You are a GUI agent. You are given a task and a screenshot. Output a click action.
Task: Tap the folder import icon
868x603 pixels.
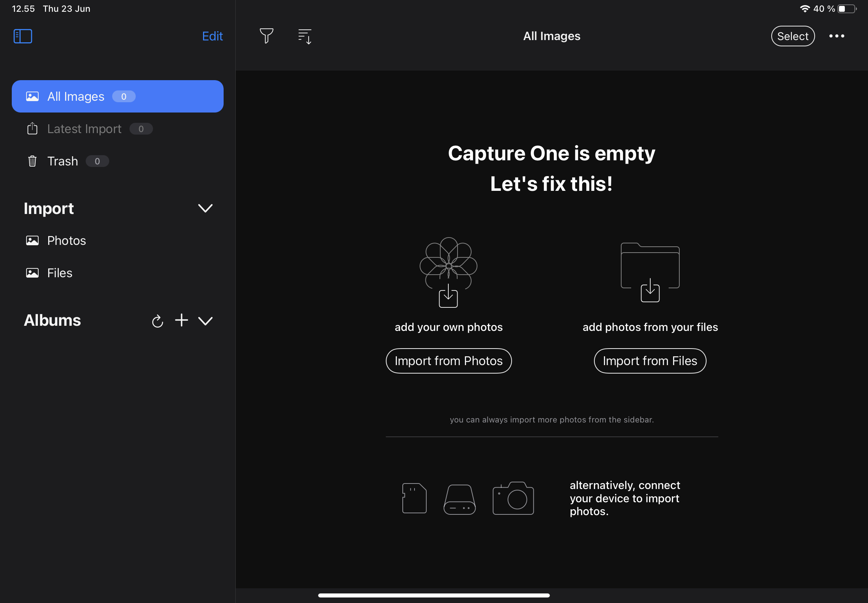pyautogui.click(x=650, y=272)
